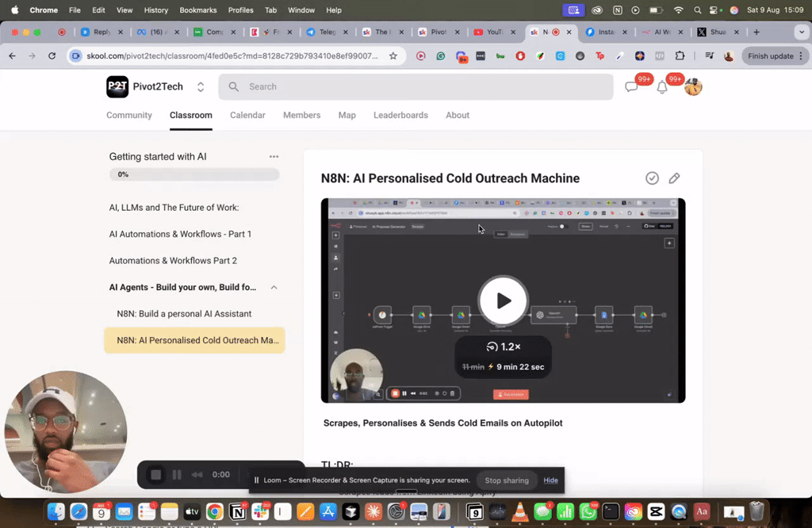Screen dimensions: 812x528
Task: Mark lesson complete with the checkmark circle
Action: [x=652, y=178]
